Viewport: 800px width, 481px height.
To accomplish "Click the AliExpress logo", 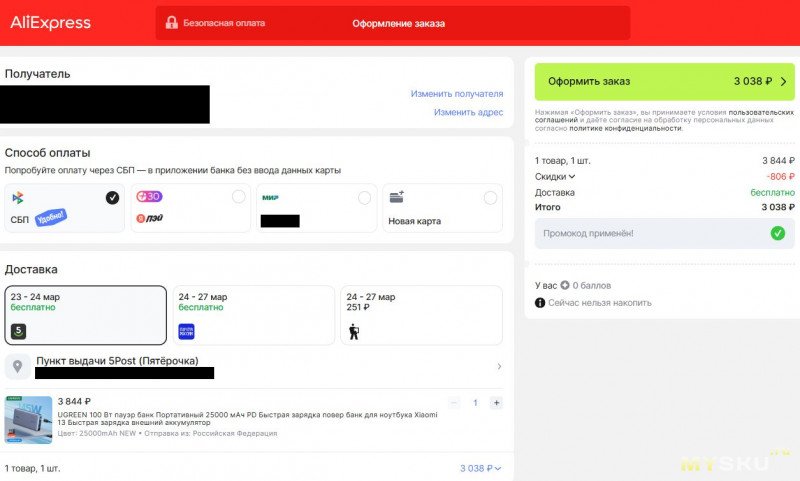I will tap(50, 22).
